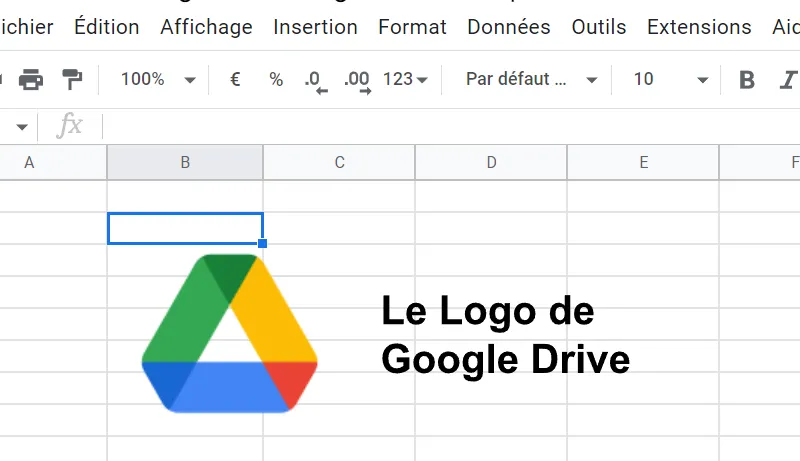The image size is (800, 461).
Task: Open the 123 number format dropdown
Action: [405, 79]
